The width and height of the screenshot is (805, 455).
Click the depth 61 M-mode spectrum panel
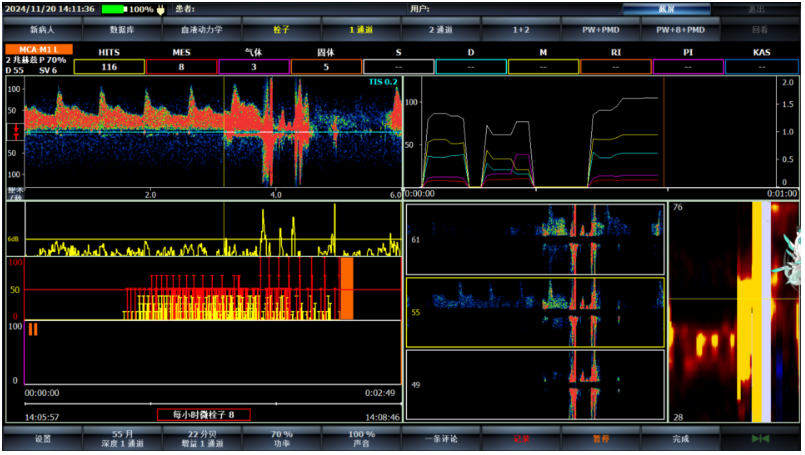point(535,239)
